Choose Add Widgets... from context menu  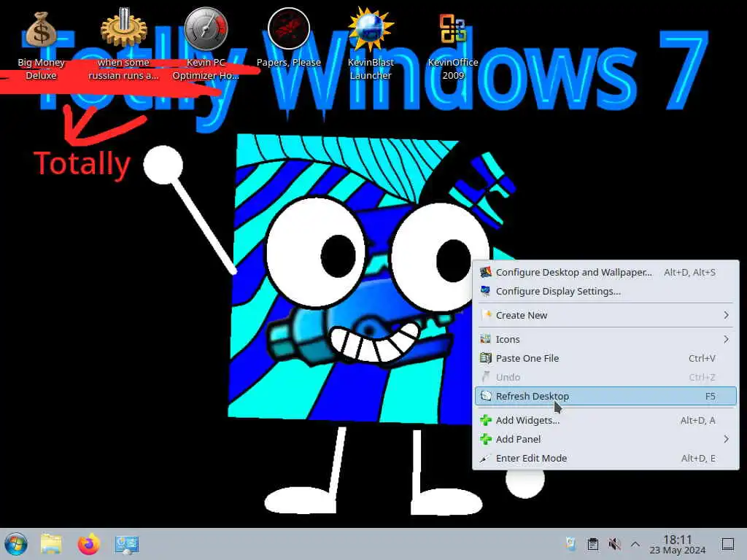[605, 420]
